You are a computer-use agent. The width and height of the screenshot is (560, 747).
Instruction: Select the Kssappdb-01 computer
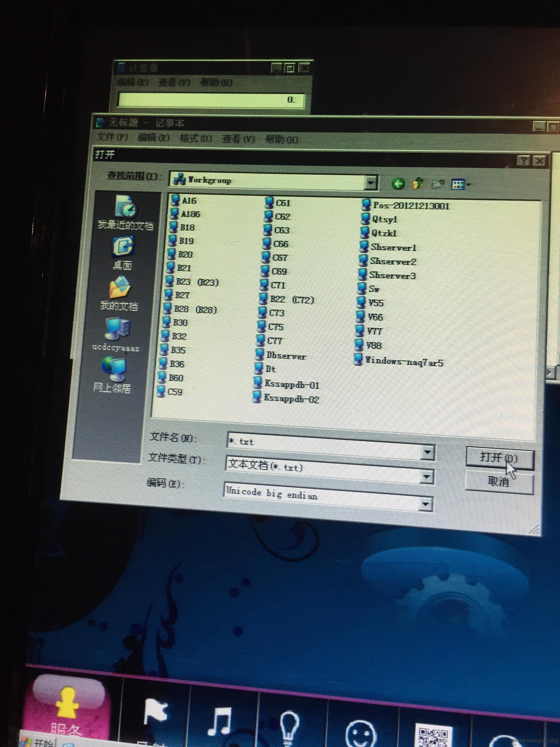click(x=287, y=384)
